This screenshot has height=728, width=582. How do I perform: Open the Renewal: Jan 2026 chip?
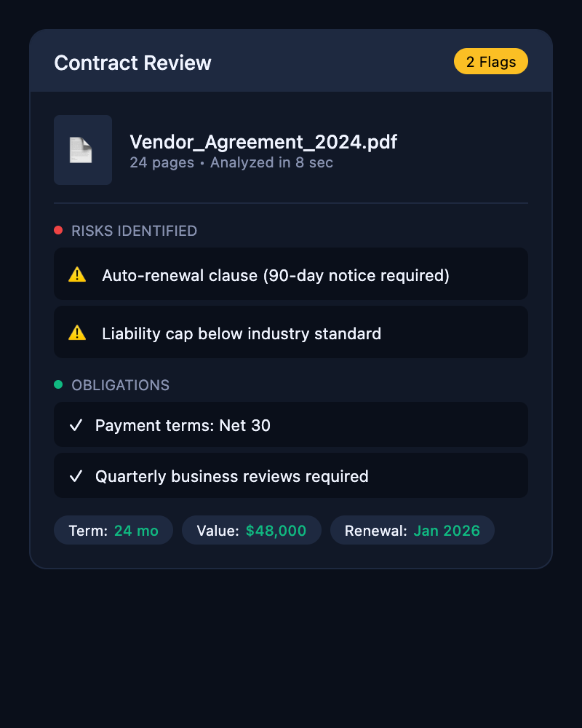[x=412, y=530]
